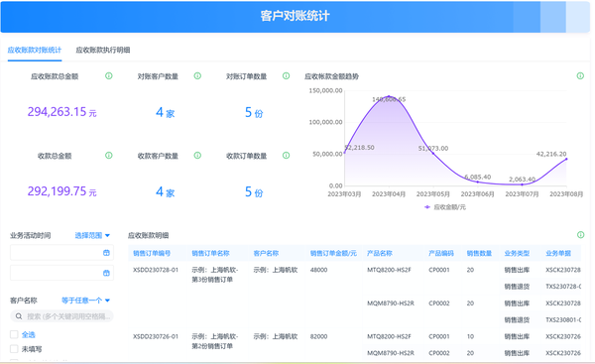Click the 业务单据 column header
595x364 pixels.
(x=558, y=253)
